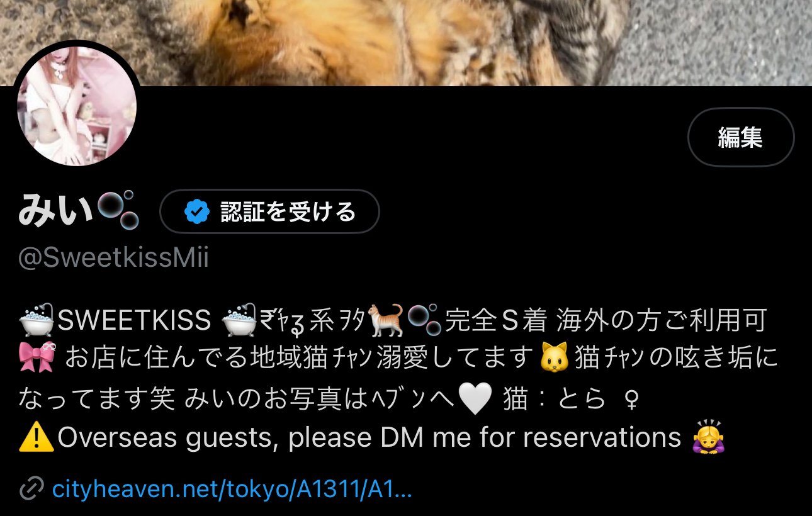
Task: Tap the 認証を受ける verification button
Action: pyautogui.click(x=269, y=211)
